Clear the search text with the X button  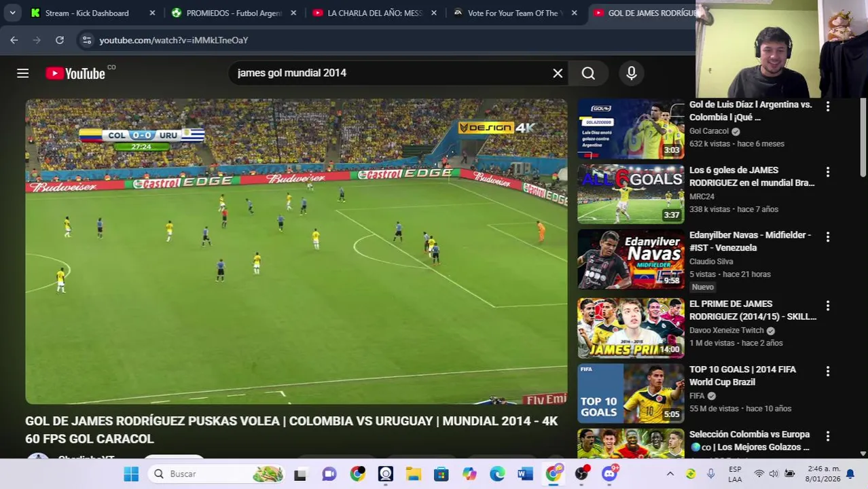[558, 73]
